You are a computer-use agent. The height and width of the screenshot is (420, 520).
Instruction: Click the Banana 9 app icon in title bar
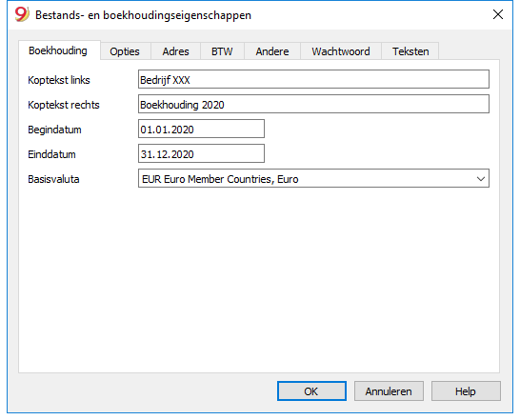pos(22,14)
